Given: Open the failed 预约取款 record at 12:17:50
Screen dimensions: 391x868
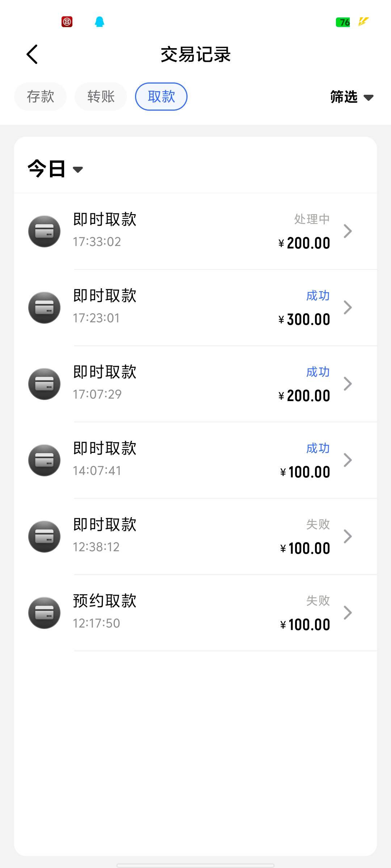Looking at the screenshot, I should pos(195,613).
